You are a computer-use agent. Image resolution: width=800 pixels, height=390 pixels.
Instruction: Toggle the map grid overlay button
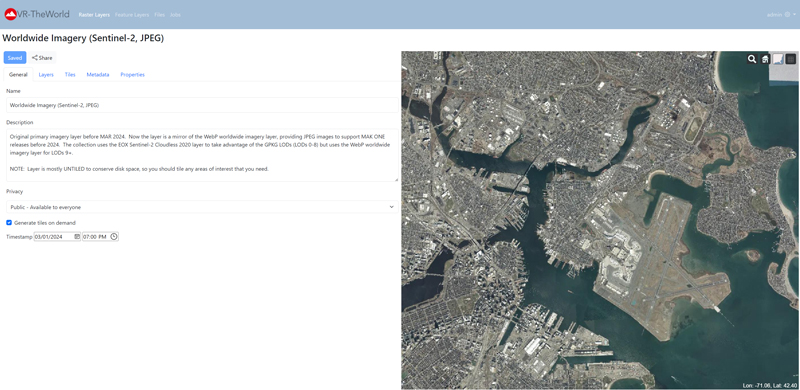tap(790, 59)
